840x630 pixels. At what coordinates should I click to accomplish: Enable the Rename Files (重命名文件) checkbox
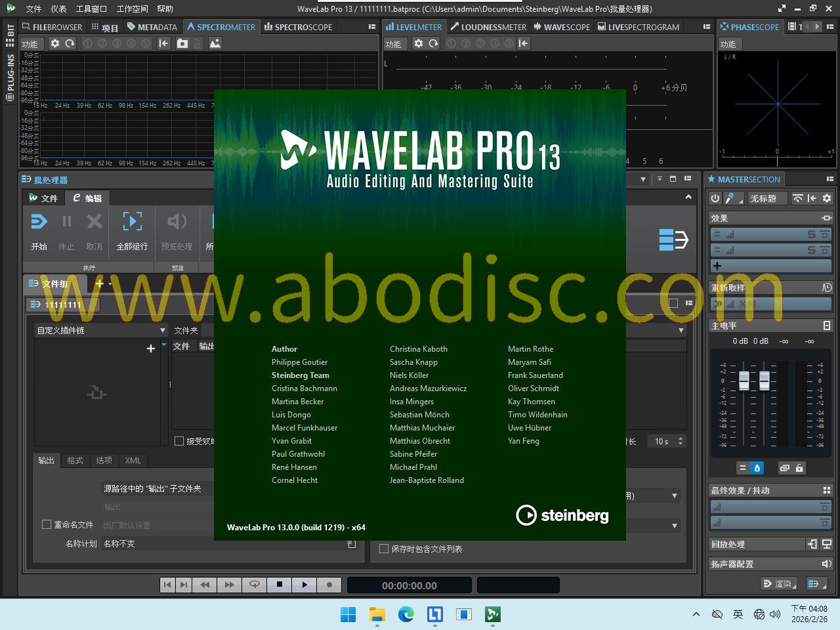(47, 524)
